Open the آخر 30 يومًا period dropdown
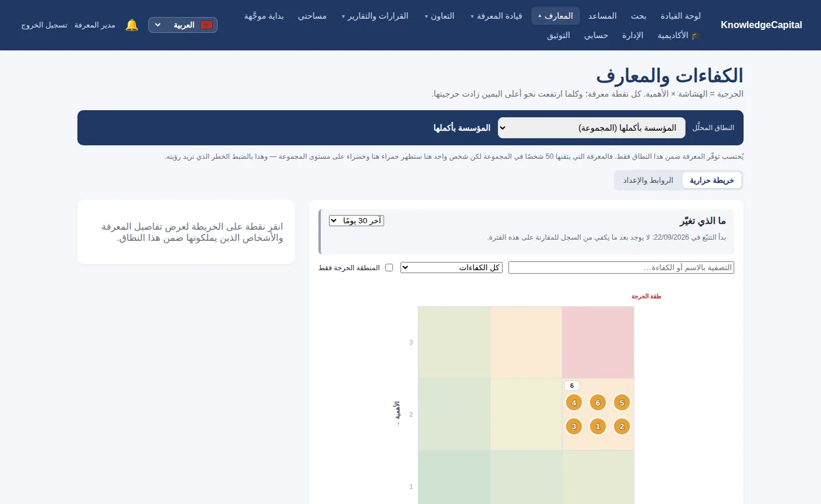821x504 pixels. tap(357, 220)
